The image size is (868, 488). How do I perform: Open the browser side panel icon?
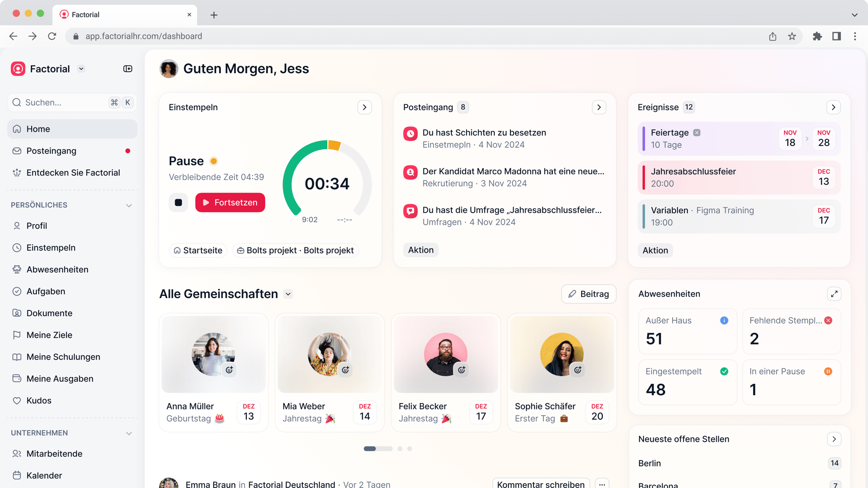click(836, 36)
